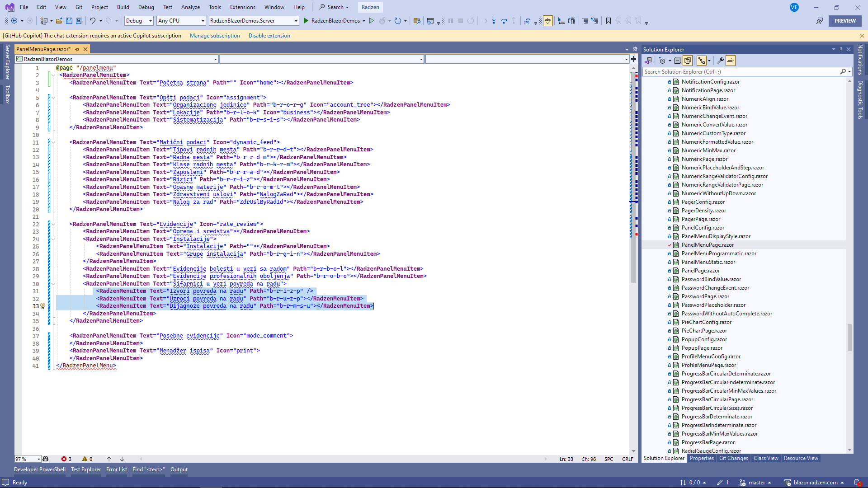Open the RadzenBlazorDemos.Server startup project dropdown

254,21
